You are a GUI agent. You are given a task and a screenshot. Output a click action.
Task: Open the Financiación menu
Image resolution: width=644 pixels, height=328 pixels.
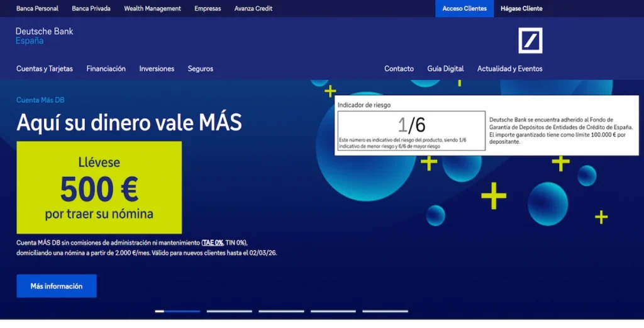(106, 69)
